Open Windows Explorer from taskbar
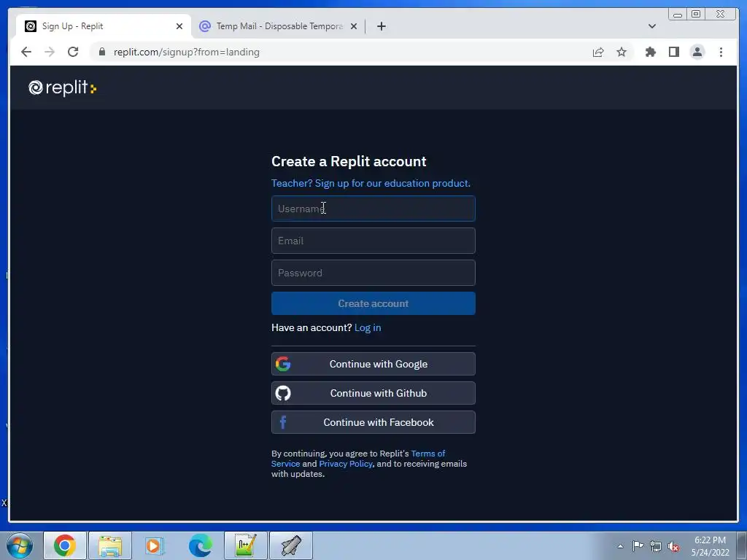747x560 pixels. coord(110,545)
